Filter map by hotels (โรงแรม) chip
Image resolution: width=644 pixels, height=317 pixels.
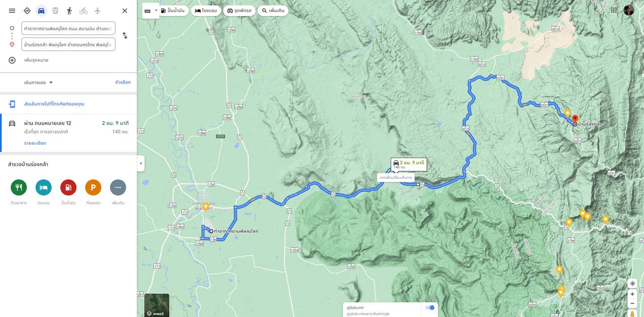pos(206,11)
